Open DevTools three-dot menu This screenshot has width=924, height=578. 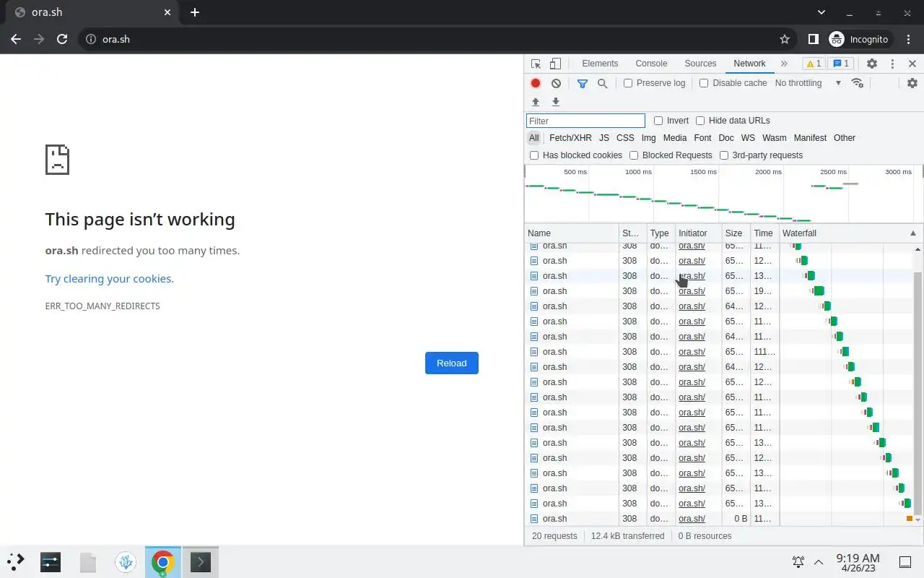point(892,64)
